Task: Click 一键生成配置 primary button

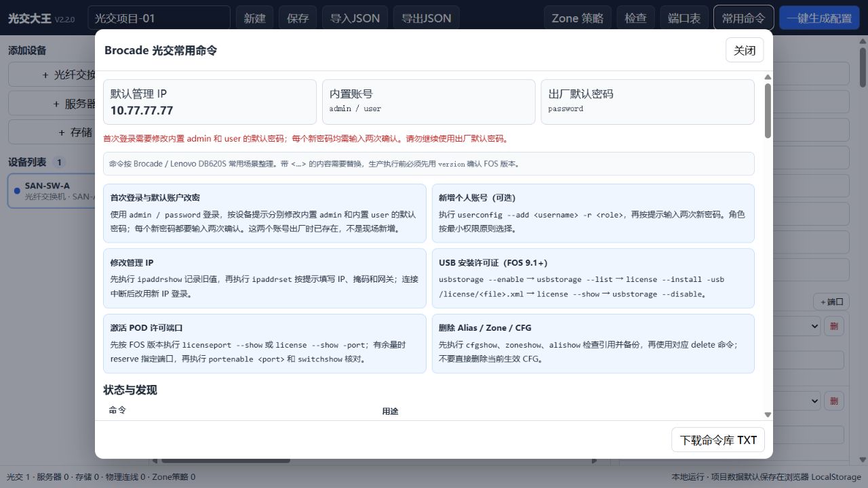Action: (819, 18)
